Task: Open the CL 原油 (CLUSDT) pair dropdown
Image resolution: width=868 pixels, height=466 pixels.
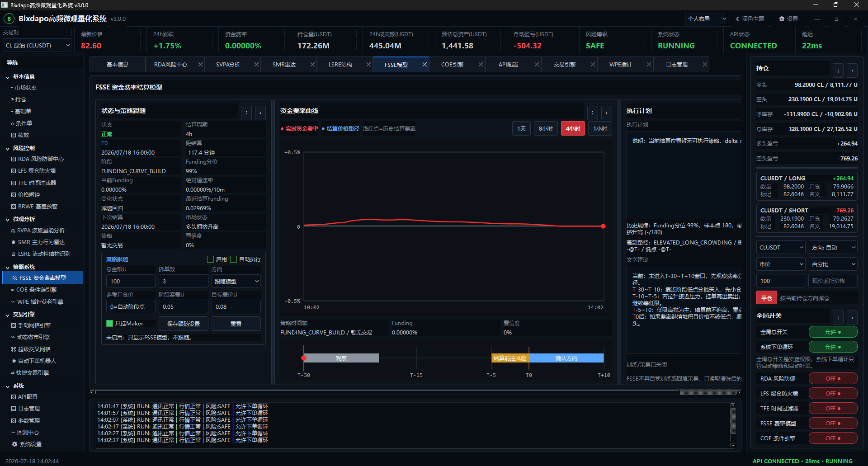Action: [37, 46]
